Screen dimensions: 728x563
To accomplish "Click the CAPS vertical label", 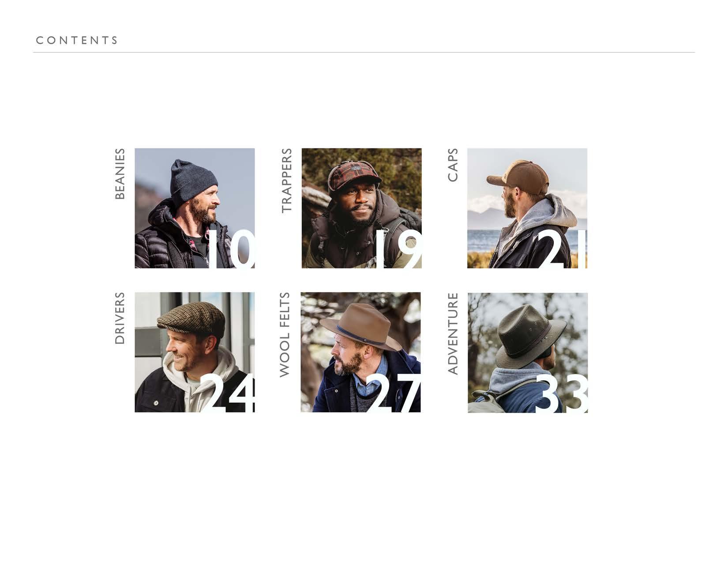I will [453, 165].
